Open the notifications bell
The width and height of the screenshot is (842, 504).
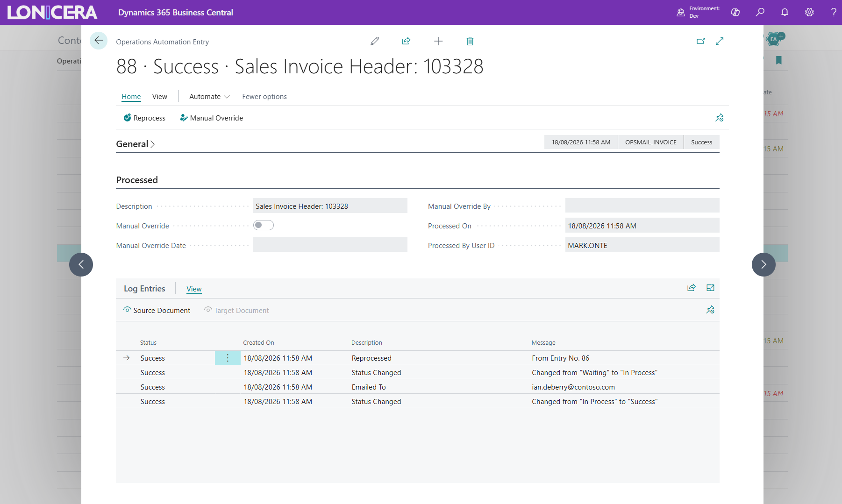click(x=785, y=12)
